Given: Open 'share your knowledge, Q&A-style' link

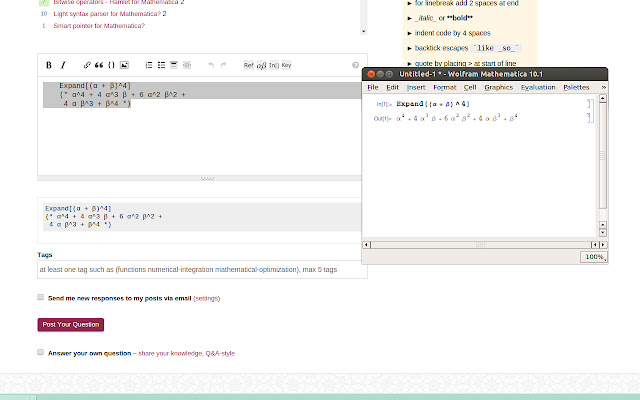Looking at the screenshot, I should point(187,353).
